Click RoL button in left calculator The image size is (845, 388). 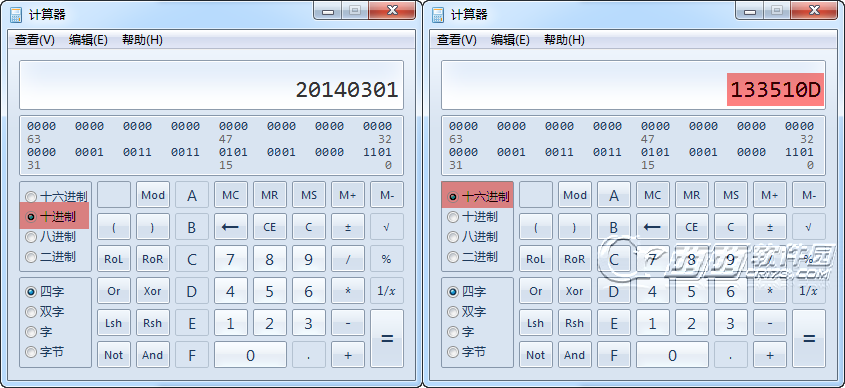114,259
